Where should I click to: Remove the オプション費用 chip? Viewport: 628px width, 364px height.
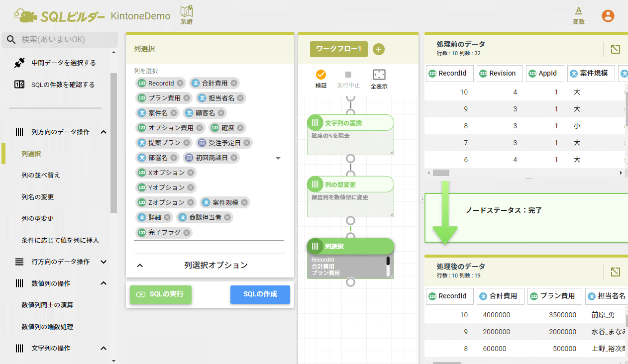(x=200, y=128)
